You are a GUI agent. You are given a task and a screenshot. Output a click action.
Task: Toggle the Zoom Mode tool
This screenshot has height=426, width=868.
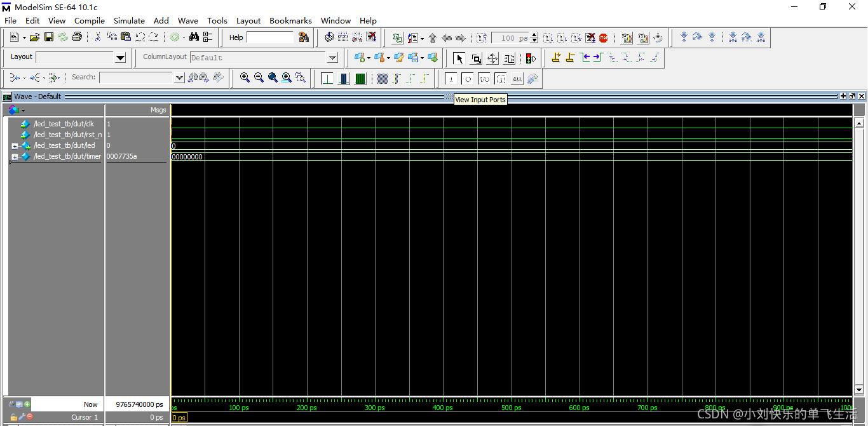[476, 58]
